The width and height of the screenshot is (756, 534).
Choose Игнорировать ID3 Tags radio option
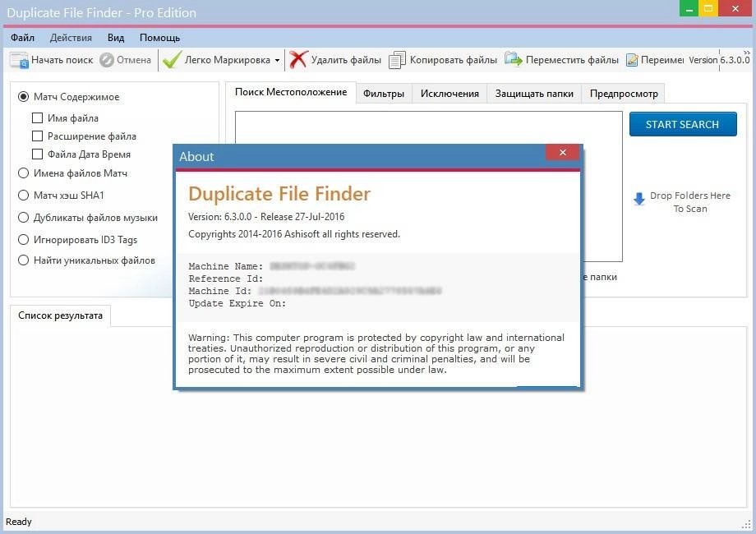[x=23, y=240]
